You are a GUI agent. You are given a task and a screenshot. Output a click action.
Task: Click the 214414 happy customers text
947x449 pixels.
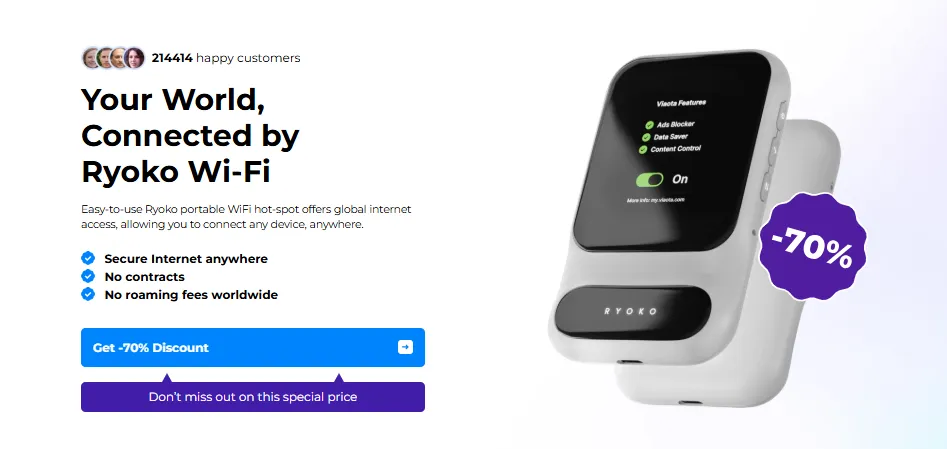click(226, 58)
